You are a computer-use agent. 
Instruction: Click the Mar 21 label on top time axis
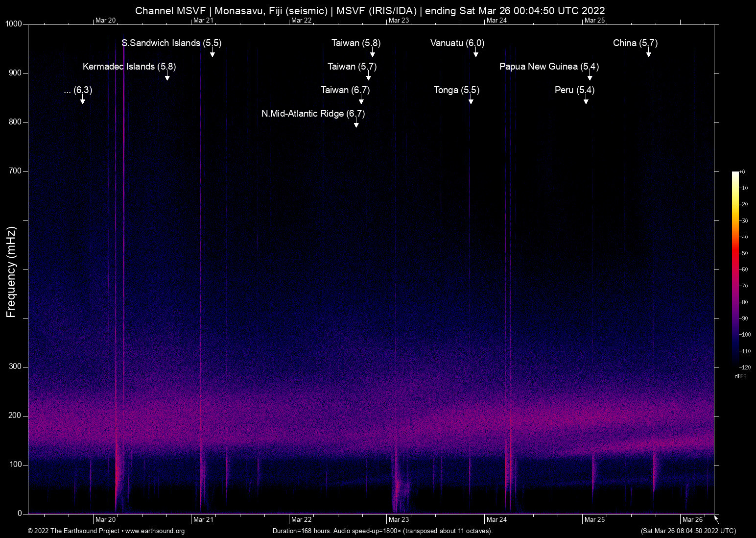pyautogui.click(x=203, y=21)
